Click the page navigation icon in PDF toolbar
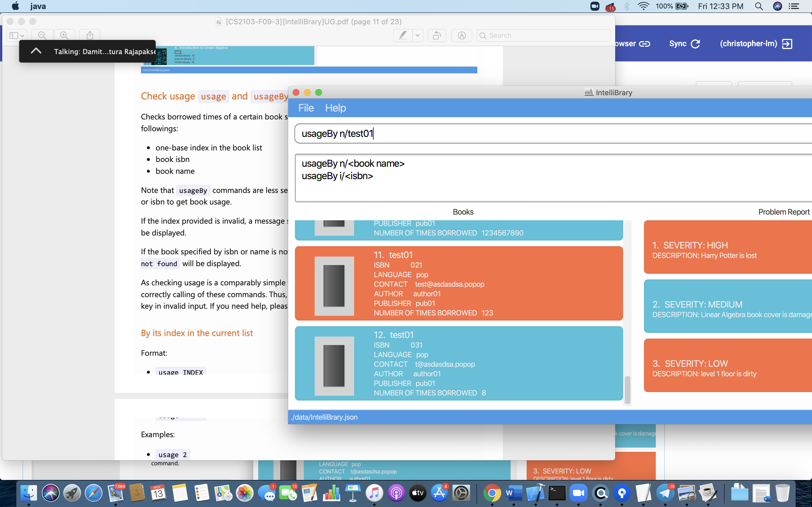This screenshot has width=812, height=507. (x=16, y=35)
